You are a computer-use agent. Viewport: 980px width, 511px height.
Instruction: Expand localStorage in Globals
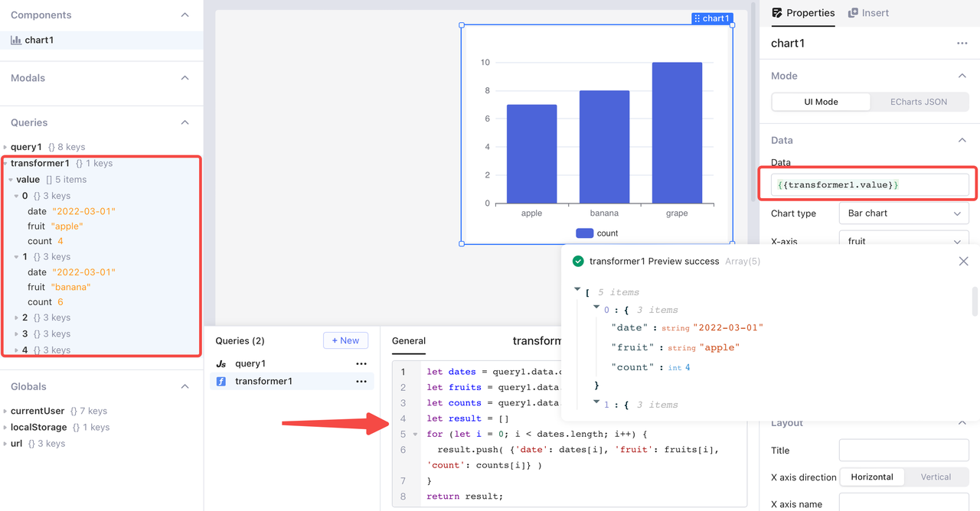coord(5,428)
